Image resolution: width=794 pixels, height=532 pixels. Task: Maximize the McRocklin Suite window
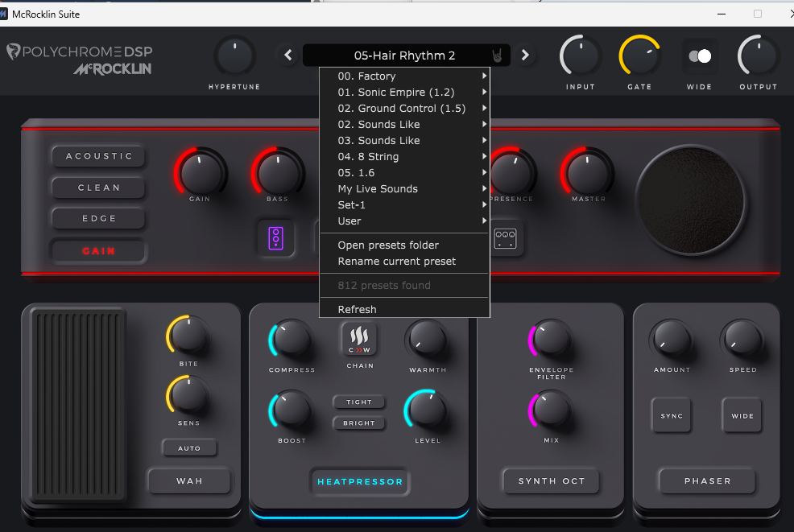click(x=758, y=14)
